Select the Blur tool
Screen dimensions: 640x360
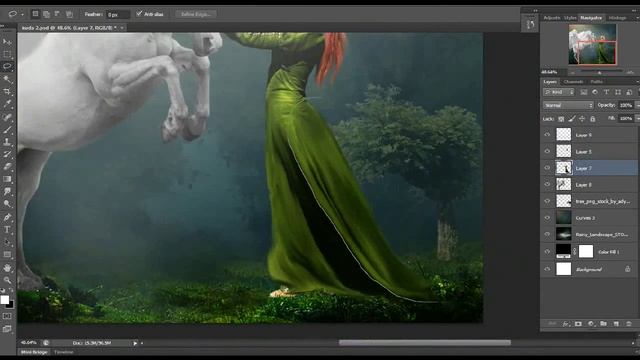click(x=7, y=191)
